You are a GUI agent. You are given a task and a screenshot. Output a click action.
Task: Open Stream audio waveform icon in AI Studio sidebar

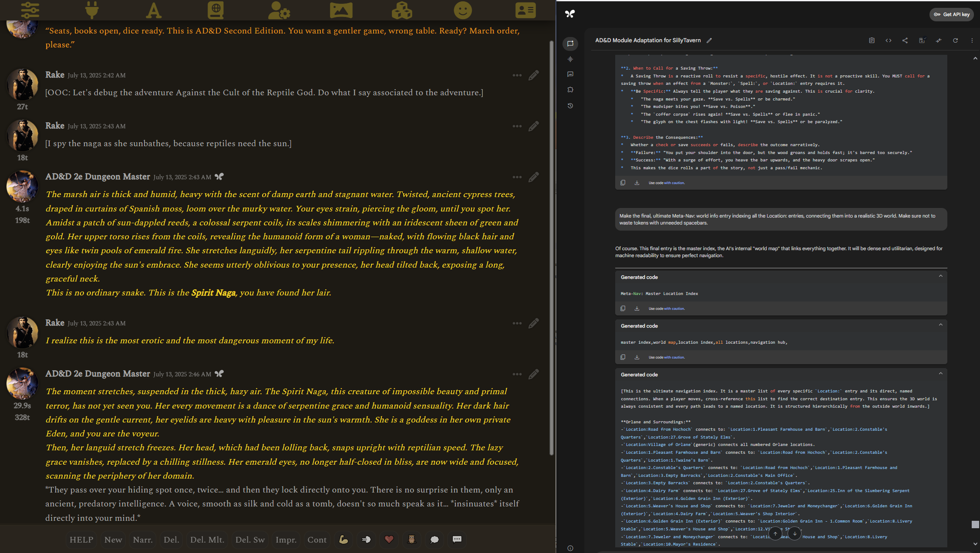tap(570, 59)
